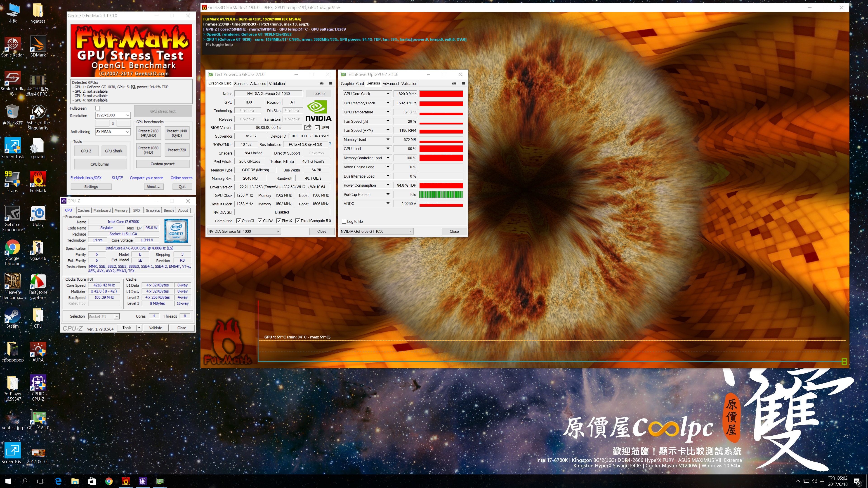Open GPU selector dropdown in GPU-Z Sensors window
Viewport: 868px width, 488px height.
coord(376,231)
